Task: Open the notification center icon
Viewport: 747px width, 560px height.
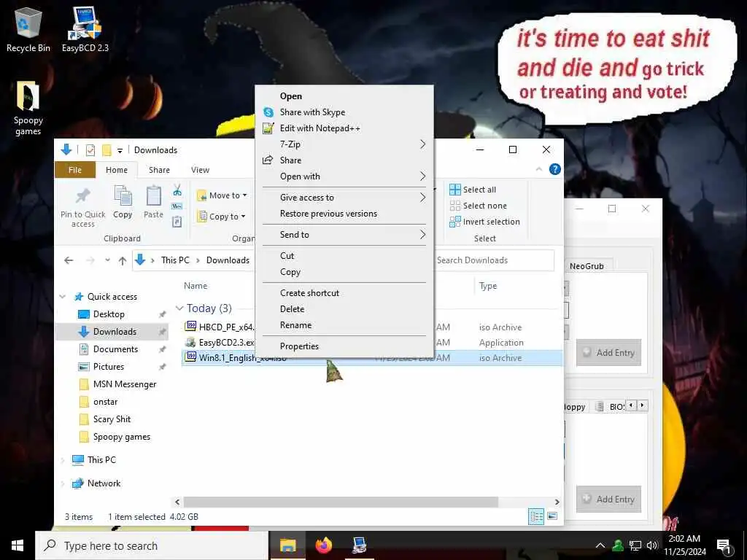Action: tap(723, 546)
